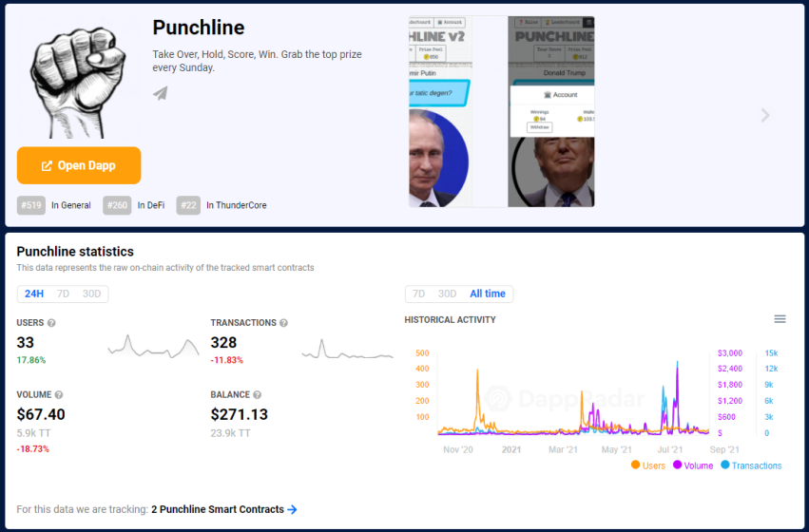
Task: Click the Open Dapp button
Action: [x=79, y=165]
